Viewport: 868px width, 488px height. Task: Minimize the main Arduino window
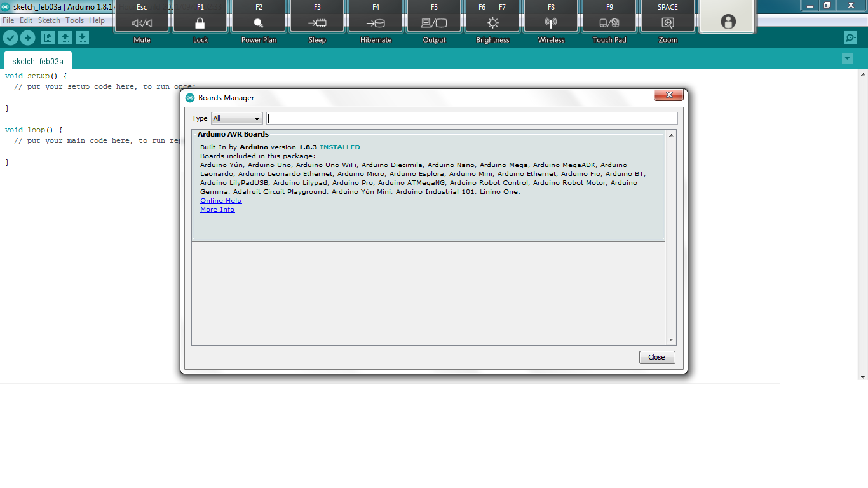click(810, 6)
